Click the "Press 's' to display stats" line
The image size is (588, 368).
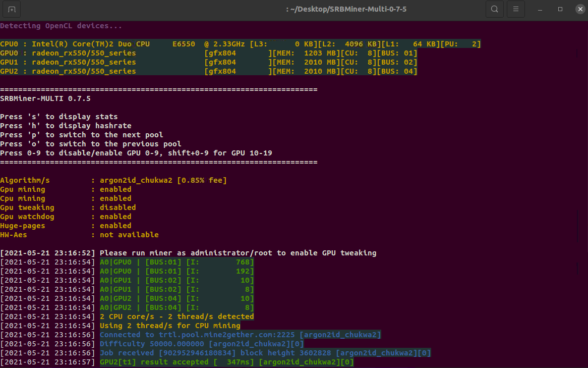(x=59, y=117)
